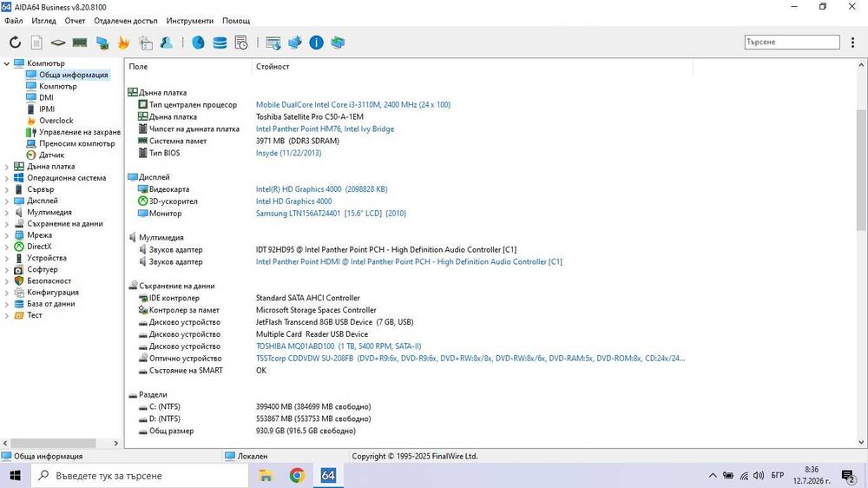Select the База от данни tree item

tap(50, 304)
